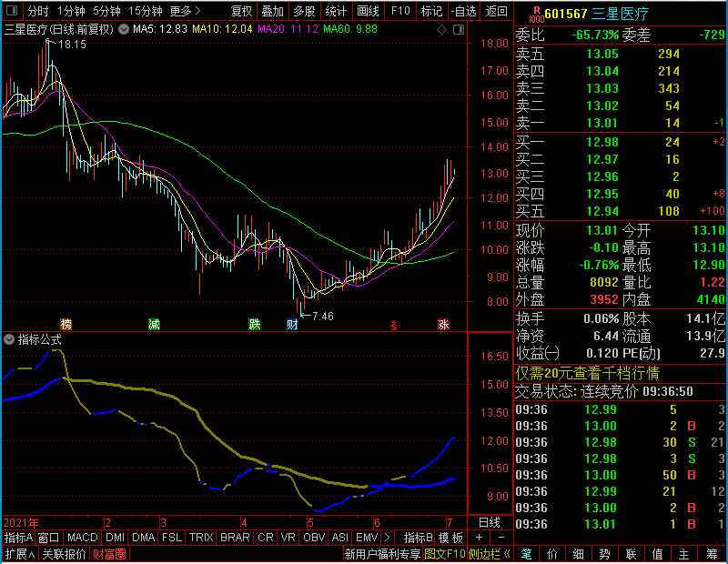Switch indicator to ASI
Image resolution: width=728 pixels, height=564 pixels.
[339, 538]
